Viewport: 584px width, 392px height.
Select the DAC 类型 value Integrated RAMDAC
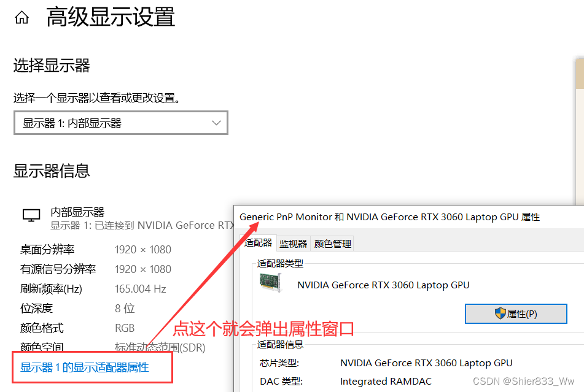click(x=386, y=382)
